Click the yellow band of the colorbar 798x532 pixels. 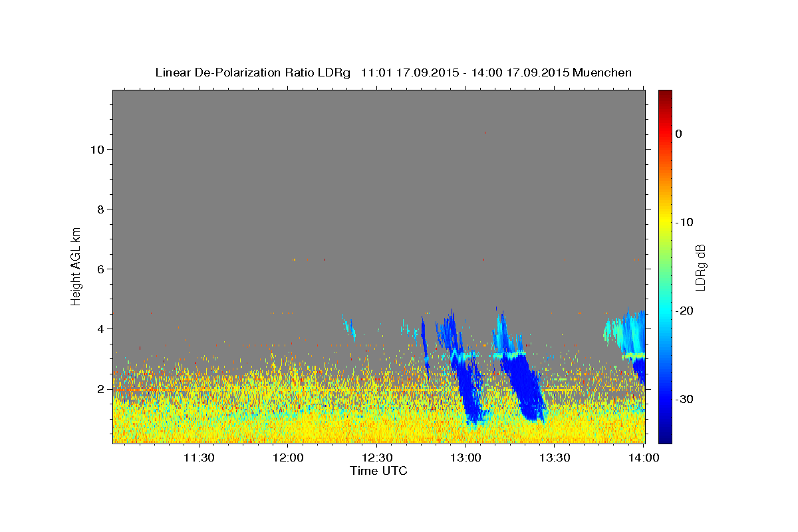[665, 219]
